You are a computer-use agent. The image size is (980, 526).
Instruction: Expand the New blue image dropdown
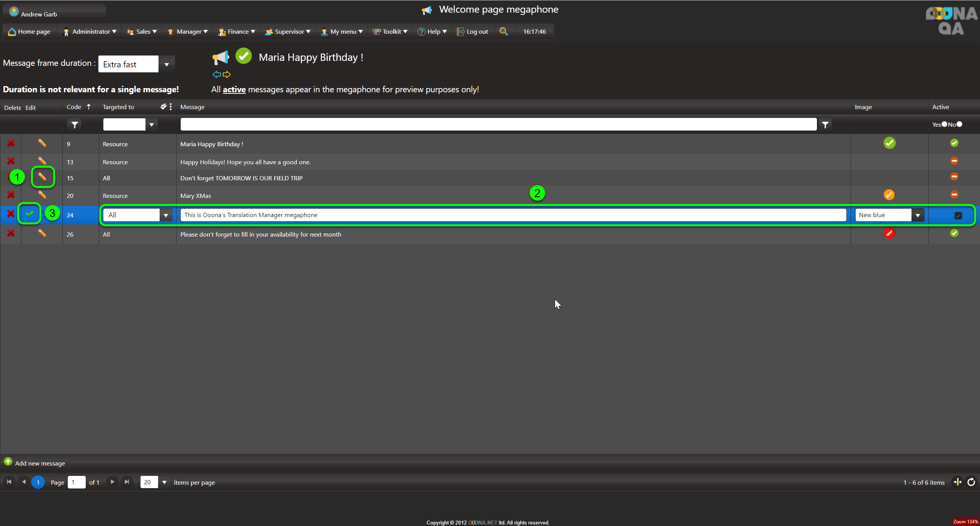pyautogui.click(x=918, y=215)
